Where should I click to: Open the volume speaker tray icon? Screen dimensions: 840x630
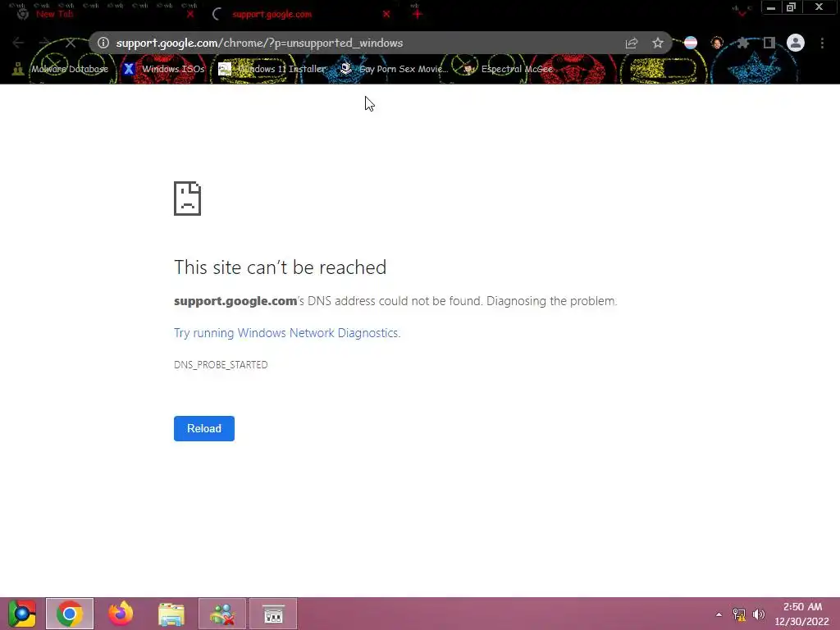[759, 614]
